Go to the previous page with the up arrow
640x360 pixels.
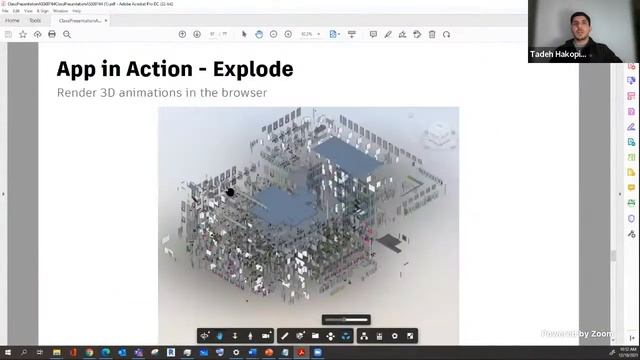pos(182,35)
